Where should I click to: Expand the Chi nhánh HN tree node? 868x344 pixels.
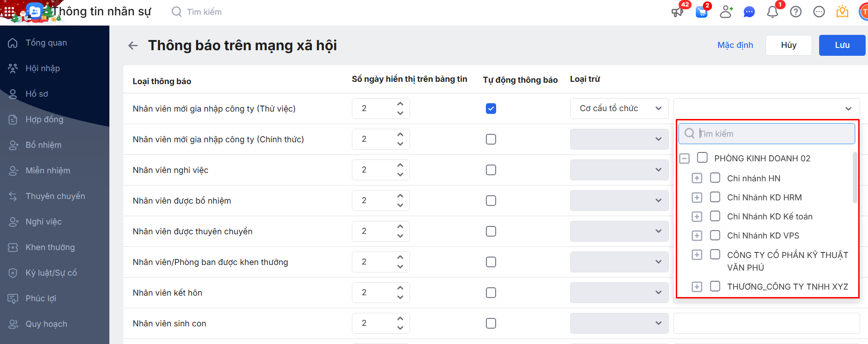coord(697,179)
